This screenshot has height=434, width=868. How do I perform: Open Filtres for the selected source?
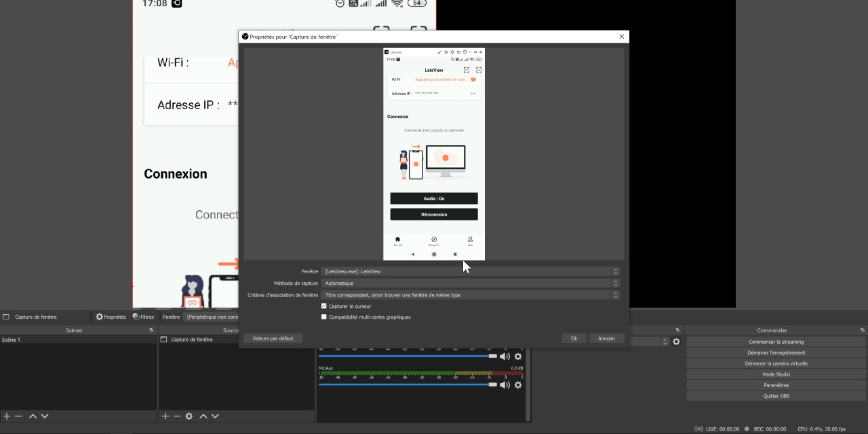(x=143, y=317)
